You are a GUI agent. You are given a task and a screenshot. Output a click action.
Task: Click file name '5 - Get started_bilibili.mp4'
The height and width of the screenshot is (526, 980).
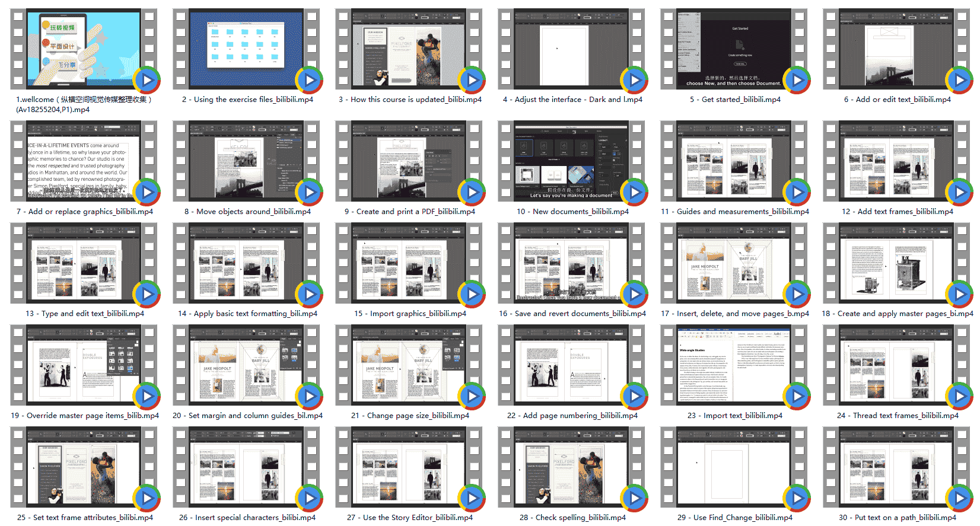(735, 100)
